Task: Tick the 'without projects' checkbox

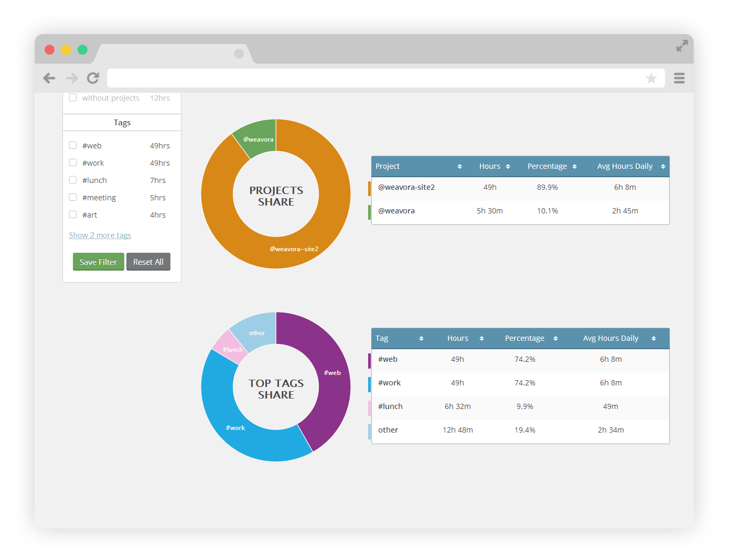Action: [73, 98]
